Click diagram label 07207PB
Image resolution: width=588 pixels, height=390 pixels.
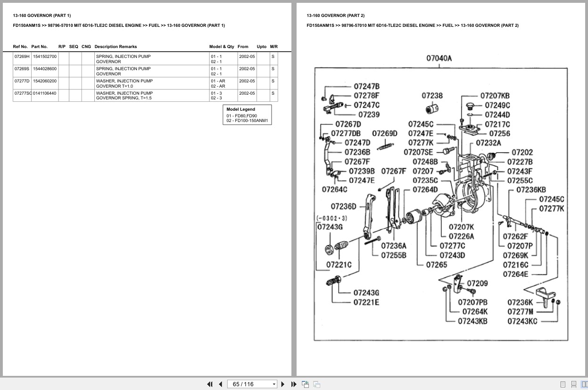pyautogui.click(x=473, y=302)
